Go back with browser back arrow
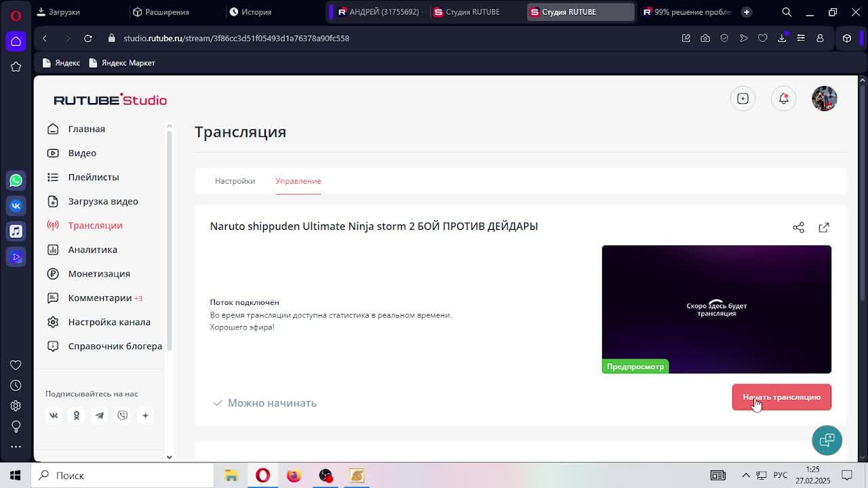Screen dimensions: 868x488 (x=45, y=39)
